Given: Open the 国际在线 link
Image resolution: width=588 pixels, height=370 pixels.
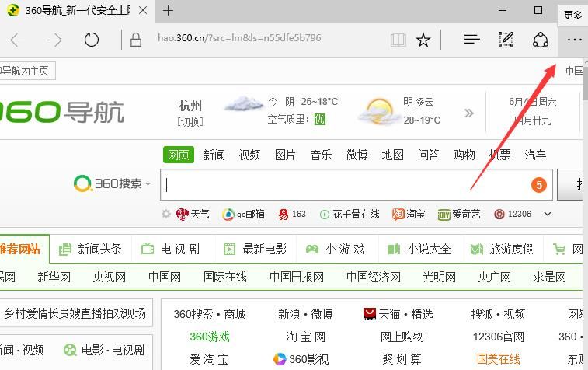Looking at the screenshot, I should pos(225,277).
